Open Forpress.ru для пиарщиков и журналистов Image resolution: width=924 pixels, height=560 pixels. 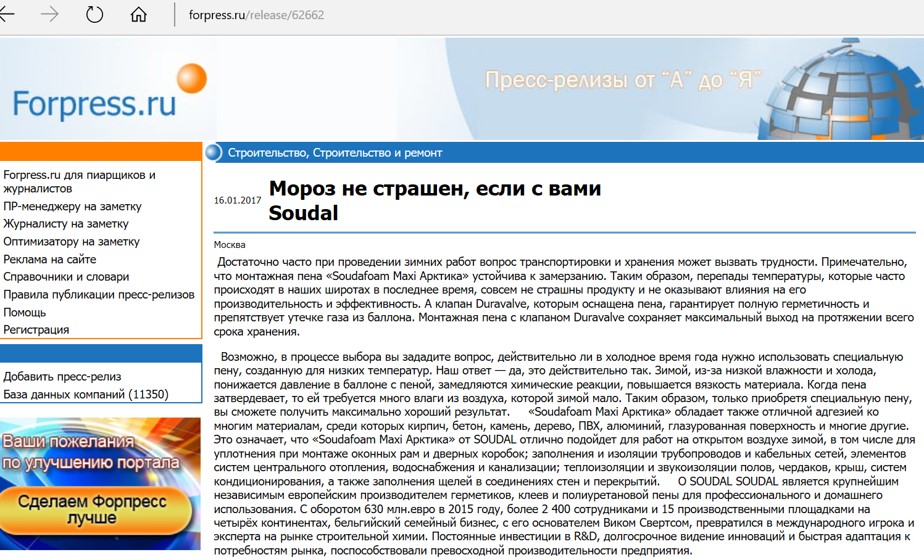click(x=79, y=182)
